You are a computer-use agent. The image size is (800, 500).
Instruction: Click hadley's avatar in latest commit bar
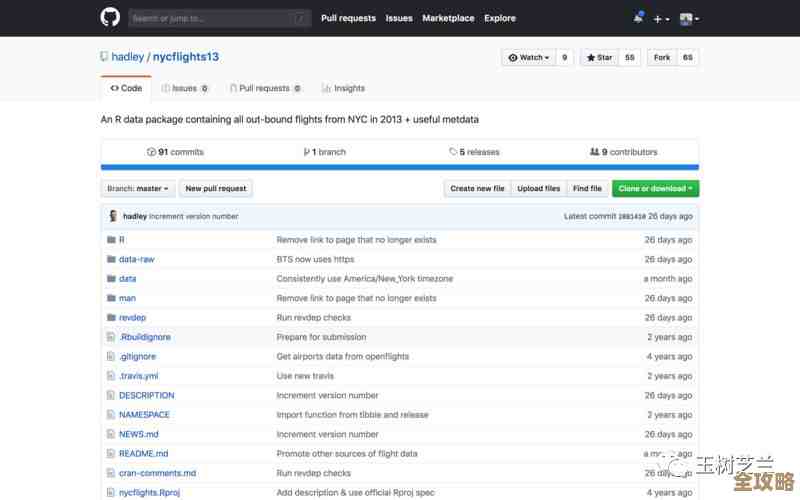click(x=113, y=216)
